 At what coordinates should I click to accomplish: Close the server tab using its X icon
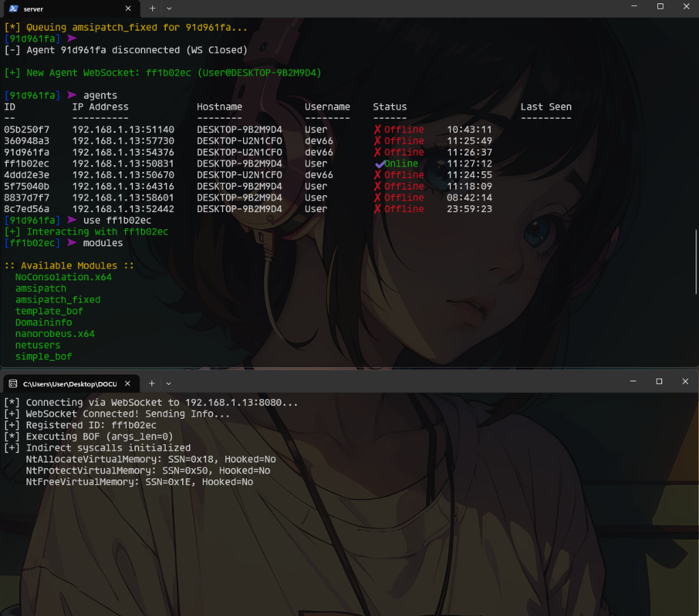click(x=127, y=9)
